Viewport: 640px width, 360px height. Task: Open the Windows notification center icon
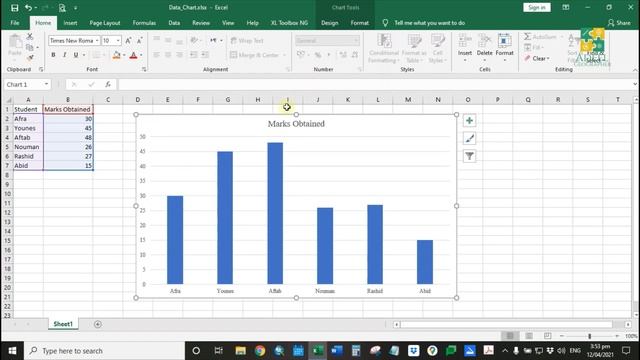(626, 351)
